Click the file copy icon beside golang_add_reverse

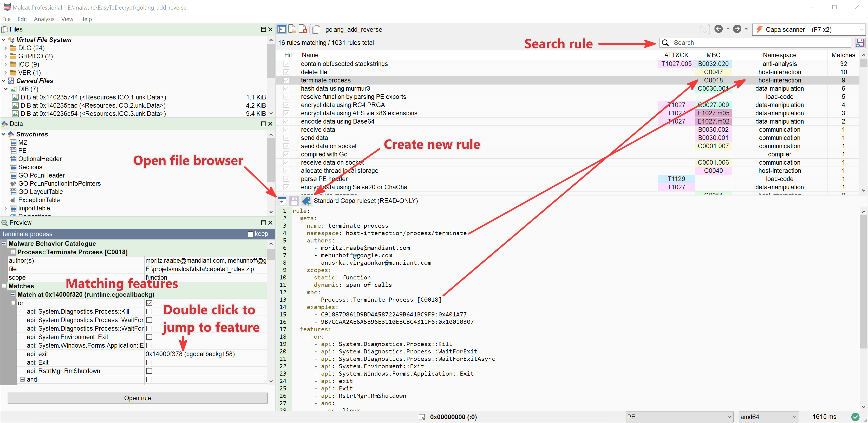[x=316, y=29]
